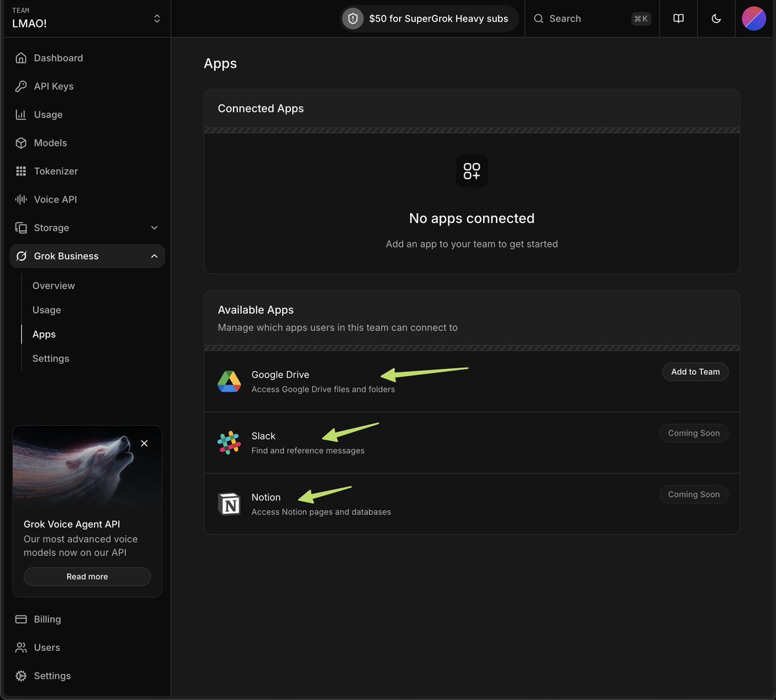Toggle dark mode with moon icon
Image resolution: width=776 pixels, height=700 pixels.
pos(716,19)
